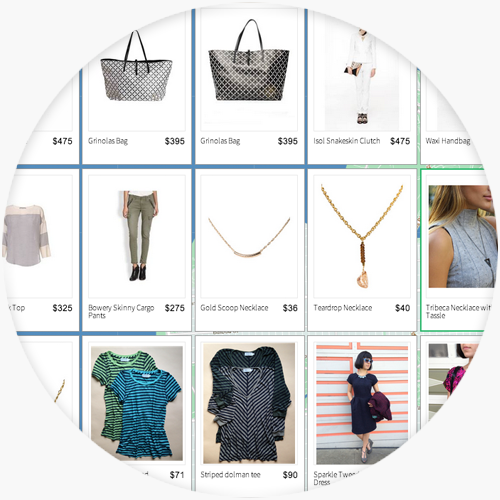Click the Striped dolman tee title
The width and height of the screenshot is (500, 500).
[x=230, y=475]
